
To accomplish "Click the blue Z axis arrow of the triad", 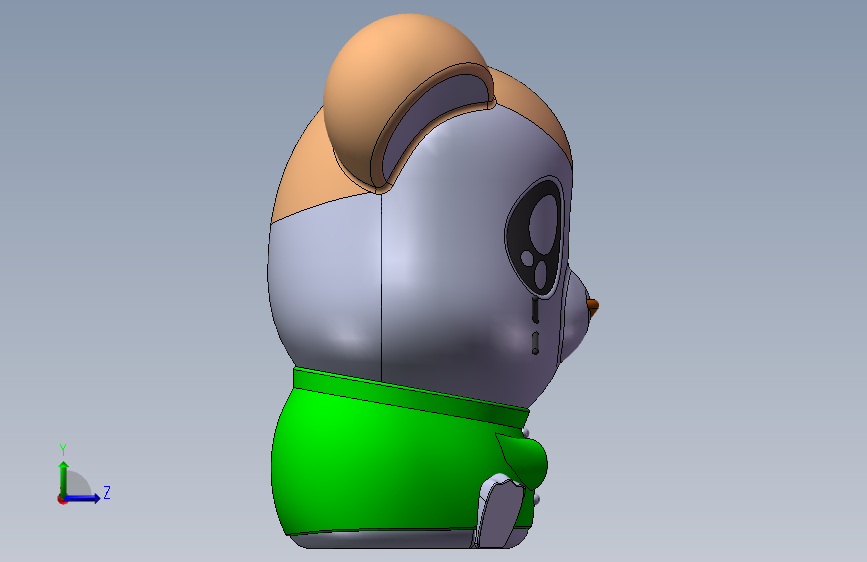I will tap(83, 498).
